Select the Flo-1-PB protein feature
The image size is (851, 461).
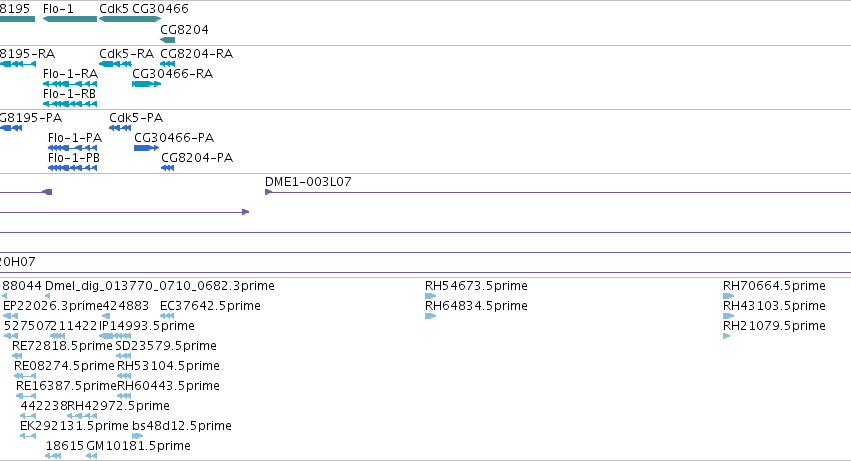(x=72, y=168)
